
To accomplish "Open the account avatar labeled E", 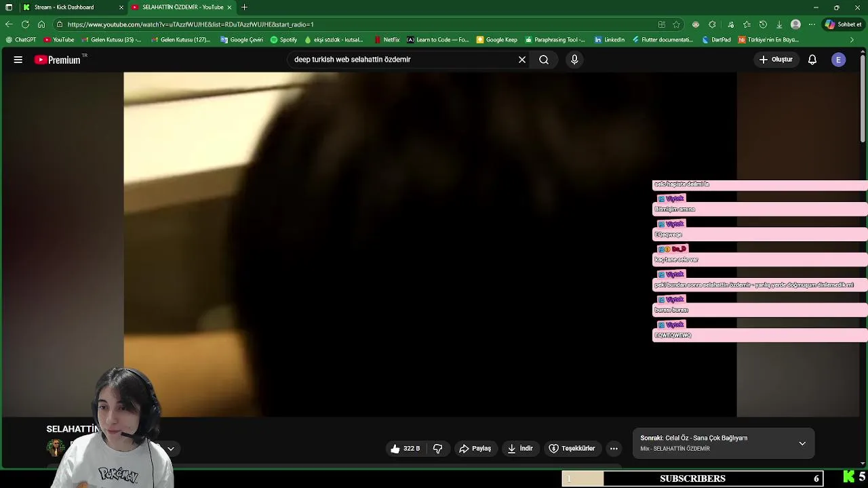I will (x=839, y=60).
